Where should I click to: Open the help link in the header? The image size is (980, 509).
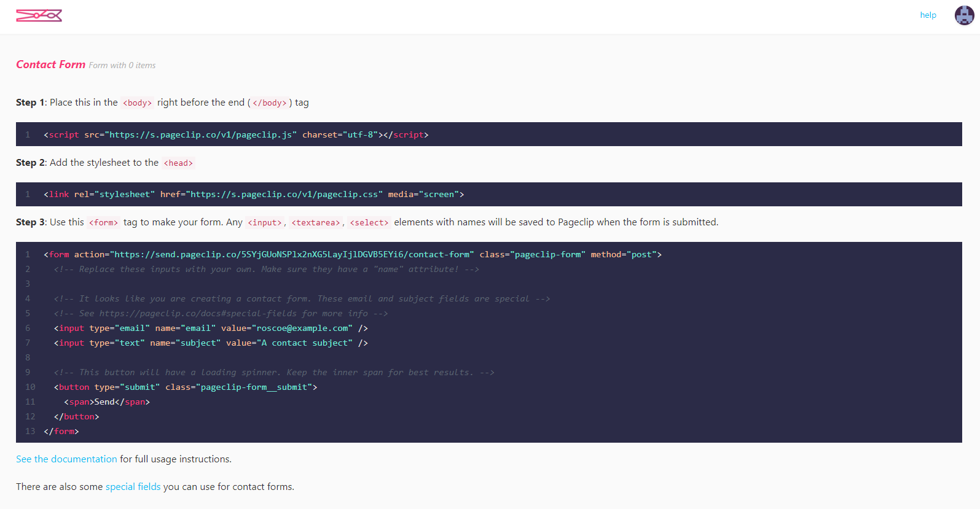[928, 15]
